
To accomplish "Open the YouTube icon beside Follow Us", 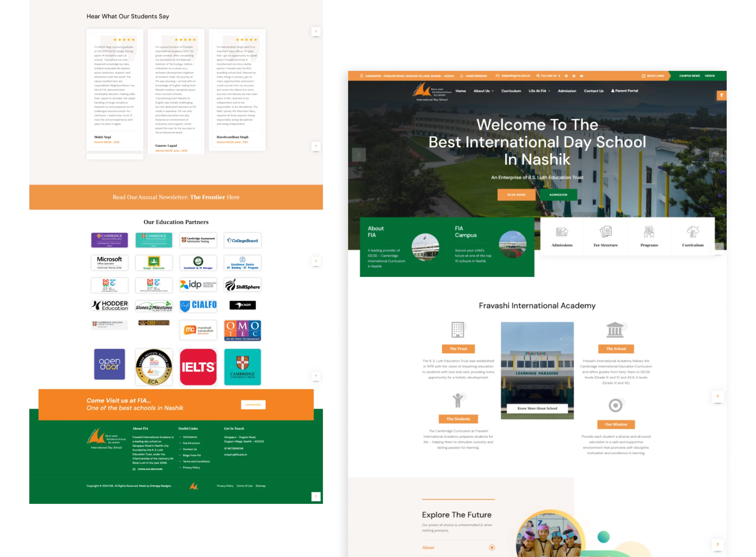I will pyautogui.click(x=581, y=76).
